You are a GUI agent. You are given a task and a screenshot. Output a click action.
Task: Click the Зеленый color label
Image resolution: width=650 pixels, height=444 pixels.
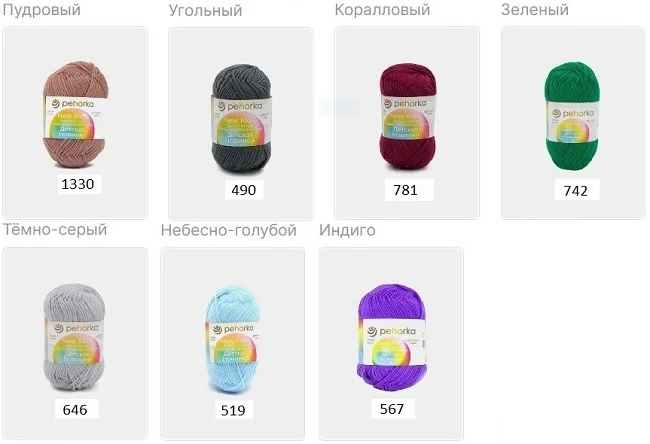pyautogui.click(x=535, y=10)
